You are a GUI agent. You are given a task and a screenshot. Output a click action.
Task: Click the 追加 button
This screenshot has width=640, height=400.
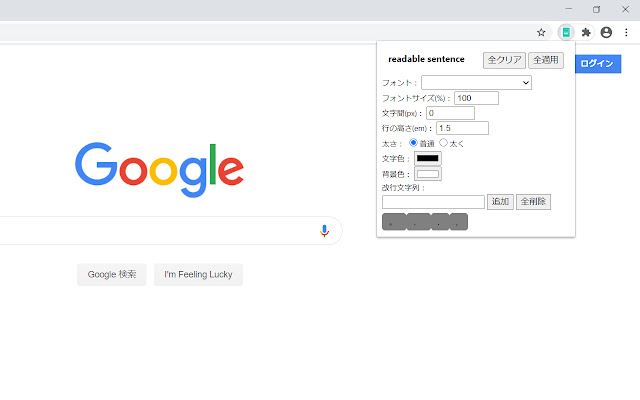[x=500, y=202]
